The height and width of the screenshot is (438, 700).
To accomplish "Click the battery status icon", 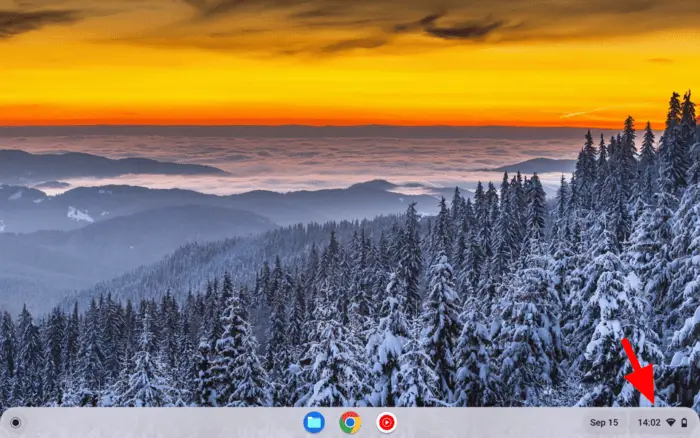I will 684,422.
